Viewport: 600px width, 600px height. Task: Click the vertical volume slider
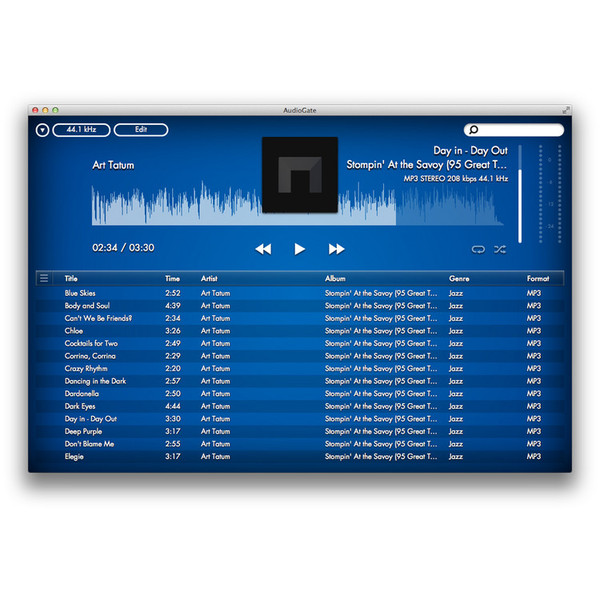pos(520,194)
